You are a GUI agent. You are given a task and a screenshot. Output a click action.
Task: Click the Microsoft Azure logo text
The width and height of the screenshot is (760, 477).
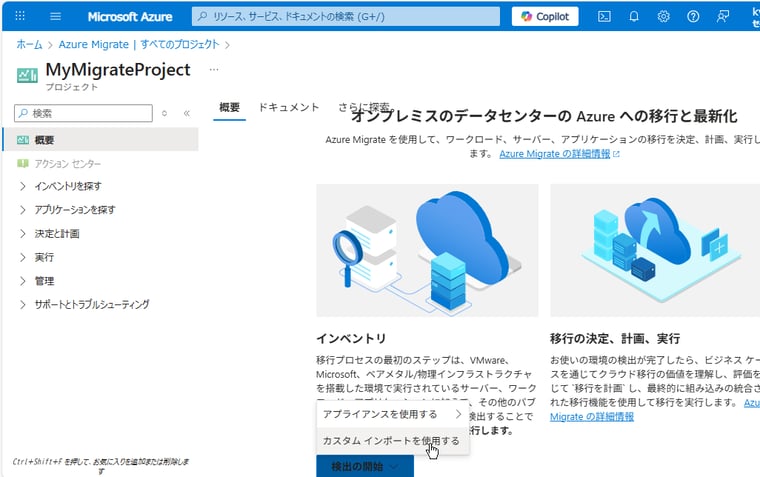coord(130,16)
